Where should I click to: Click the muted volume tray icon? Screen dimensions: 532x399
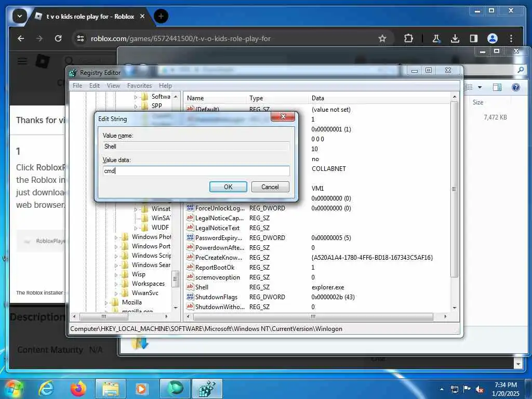[x=480, y=389]
